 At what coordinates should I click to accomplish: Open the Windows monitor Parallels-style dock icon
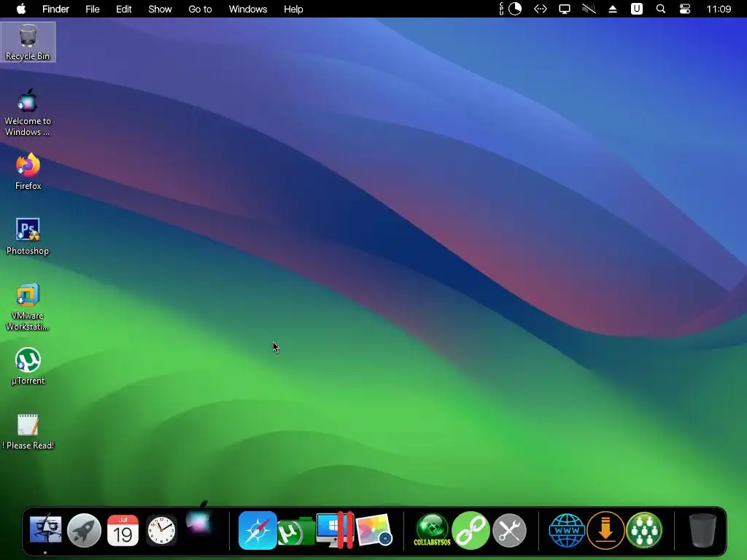point(334,530)
